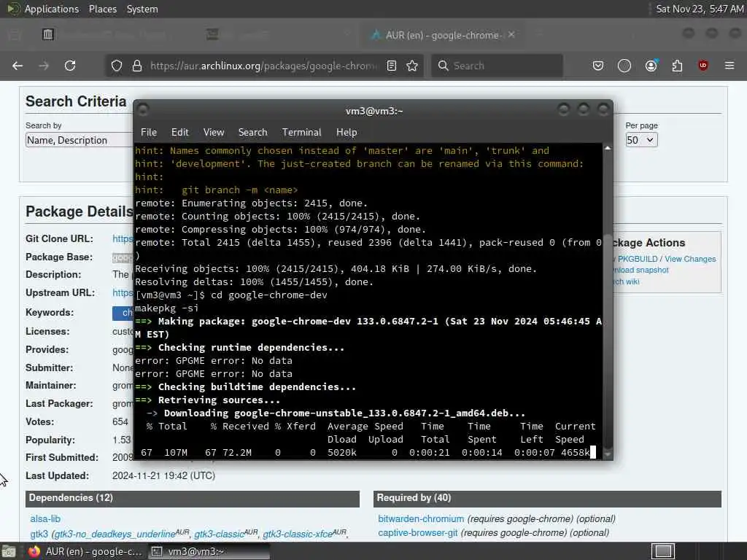Open the terminal Terminal menu
The width and height of the screenshot is (747, 560).
(301, 133)
